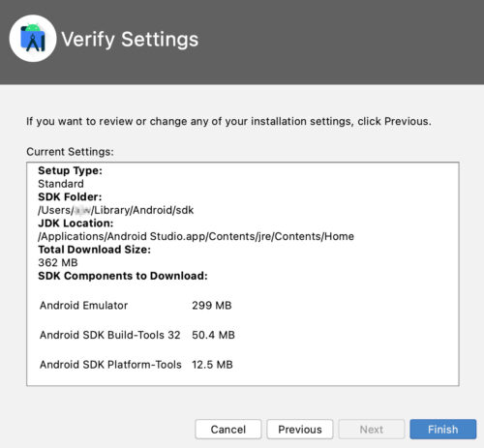Click the Cancel button
Screen dimensions: 484x448
click(228, 430)
